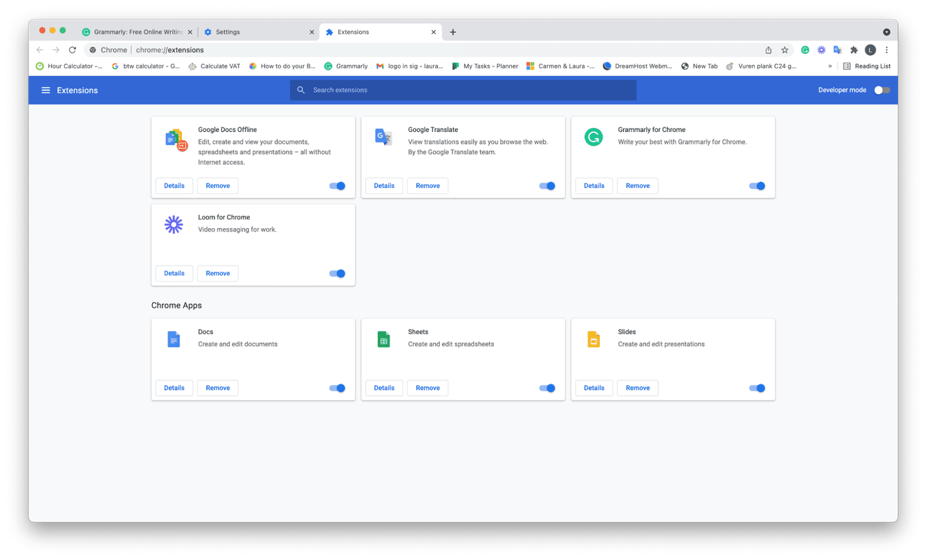Remove the Grammarly for Chrome extension

tap(637, 185)
